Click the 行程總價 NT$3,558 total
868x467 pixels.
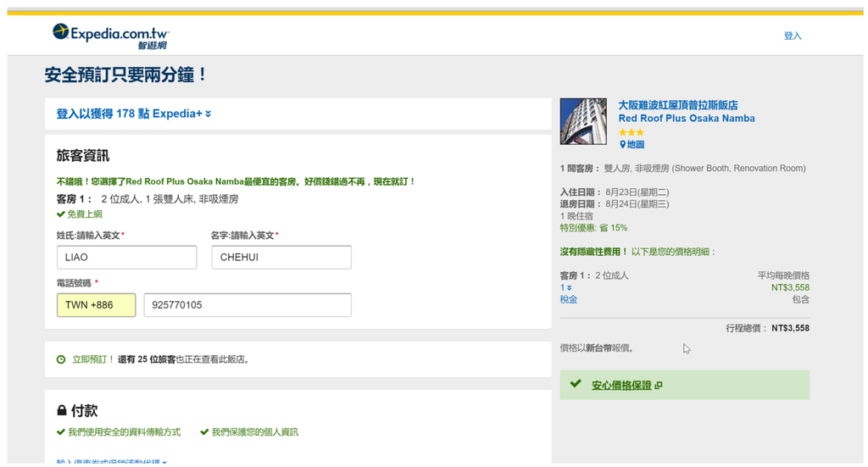click(767, 328)
